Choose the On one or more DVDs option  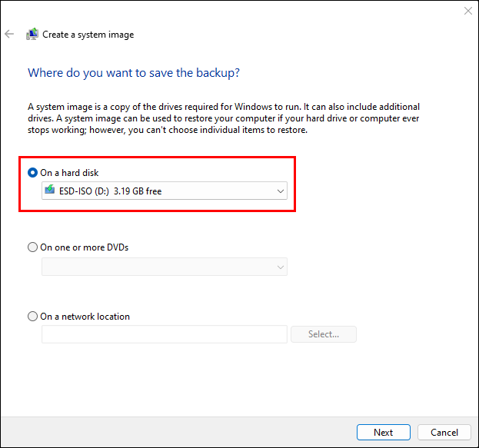tap(32, 247)
